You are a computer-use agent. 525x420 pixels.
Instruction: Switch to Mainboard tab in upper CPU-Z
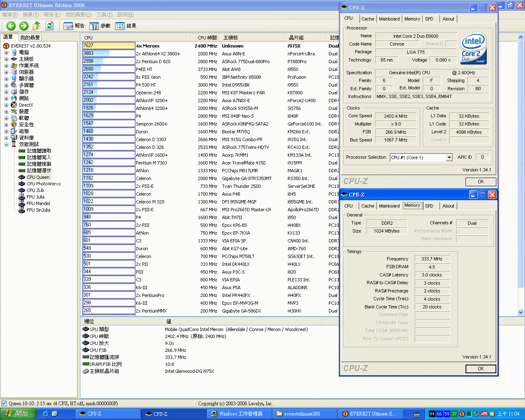(x=389, y=19)
